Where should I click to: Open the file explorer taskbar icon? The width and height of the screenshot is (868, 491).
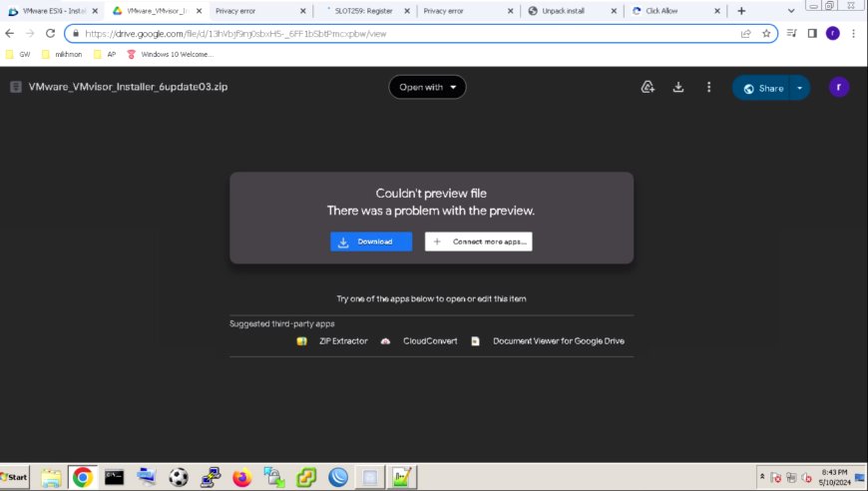point(51,477)
